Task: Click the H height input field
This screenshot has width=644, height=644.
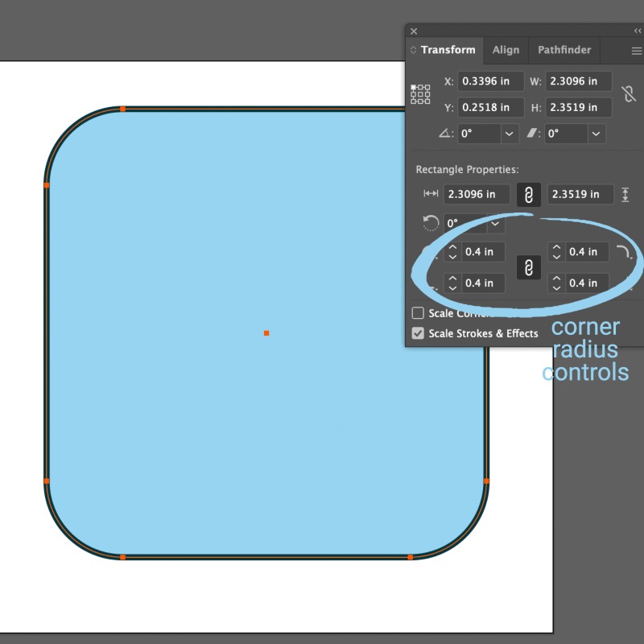Action: coord(578,108)
